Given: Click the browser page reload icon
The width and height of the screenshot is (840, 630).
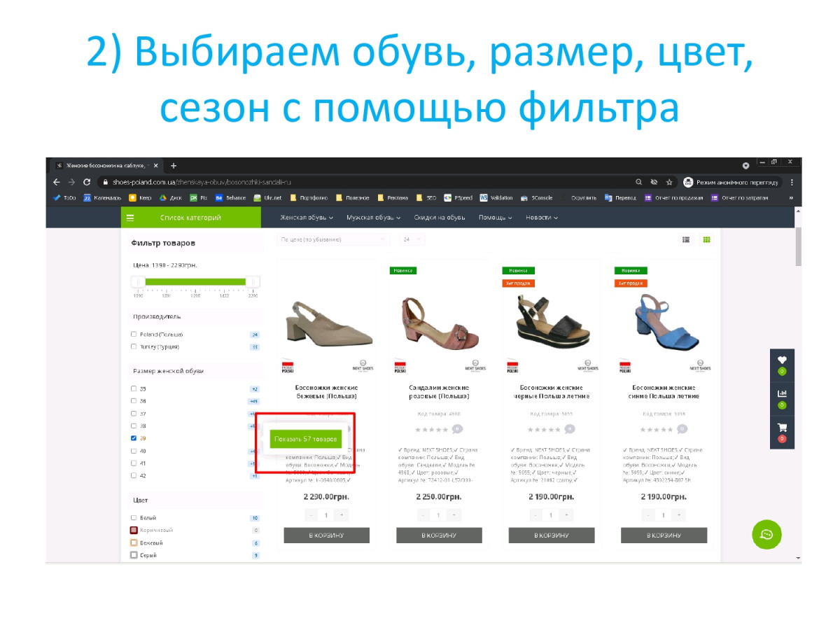Looking at the screenshot, I should (87, 182).
